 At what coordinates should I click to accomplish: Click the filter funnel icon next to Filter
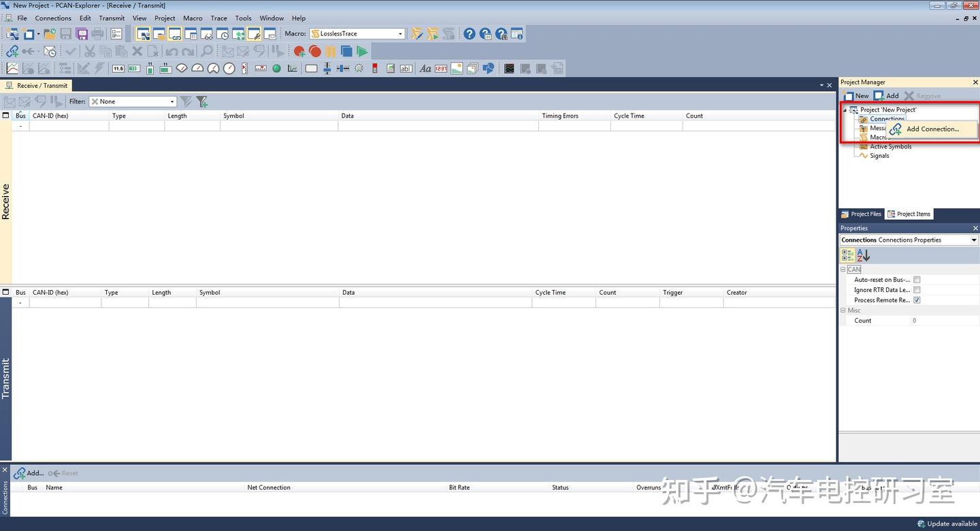click(x=185, y=101)
